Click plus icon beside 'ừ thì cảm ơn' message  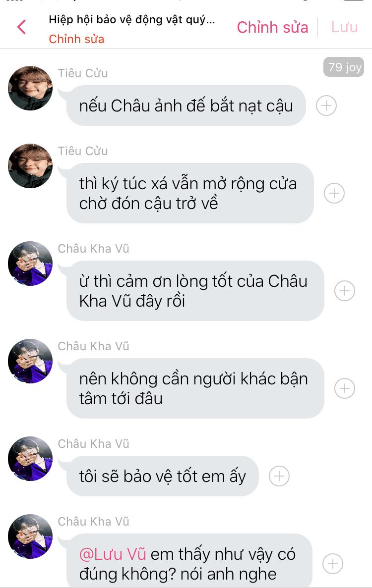coord(345,291)
